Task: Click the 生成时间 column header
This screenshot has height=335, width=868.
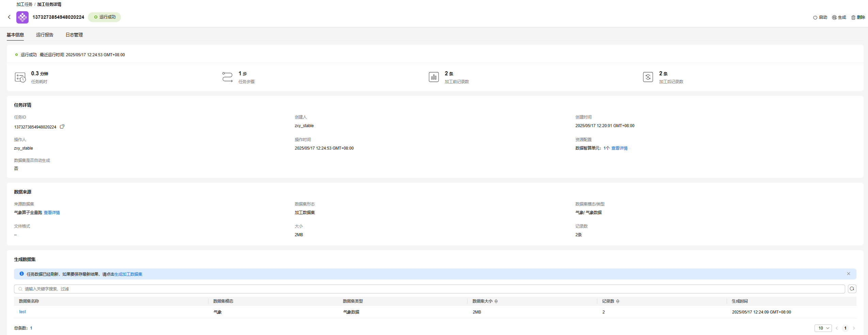Action: [x=740, y=301]
